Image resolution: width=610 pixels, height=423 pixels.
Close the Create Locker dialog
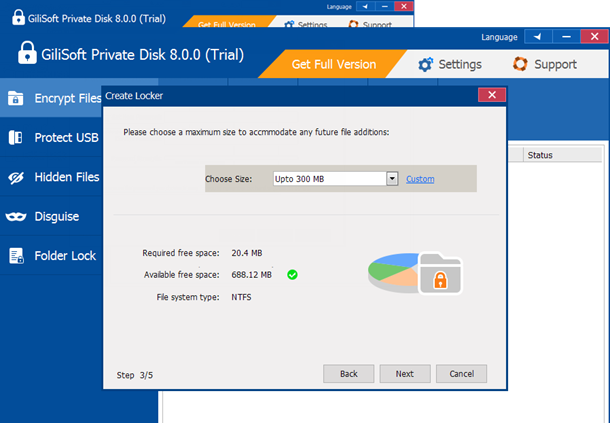492,95
